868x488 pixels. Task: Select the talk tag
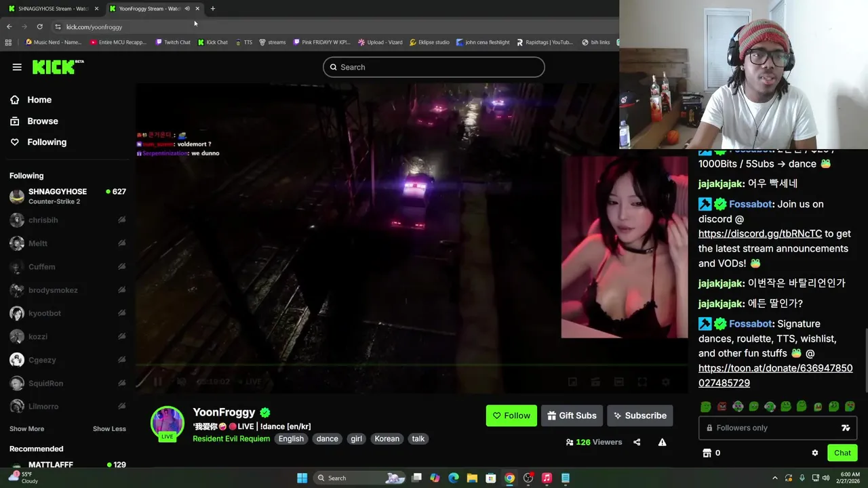pos(418,439)
